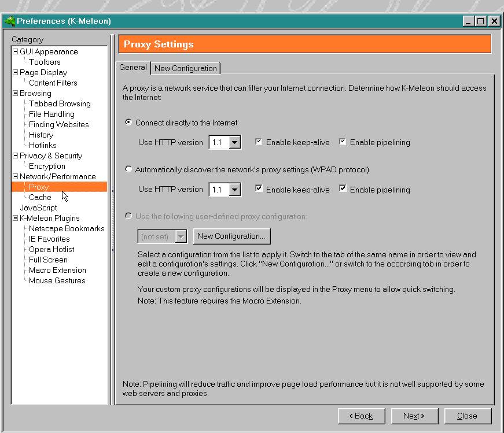
Task: Select Connect directly to the Internet
Action: pos(128,123)
